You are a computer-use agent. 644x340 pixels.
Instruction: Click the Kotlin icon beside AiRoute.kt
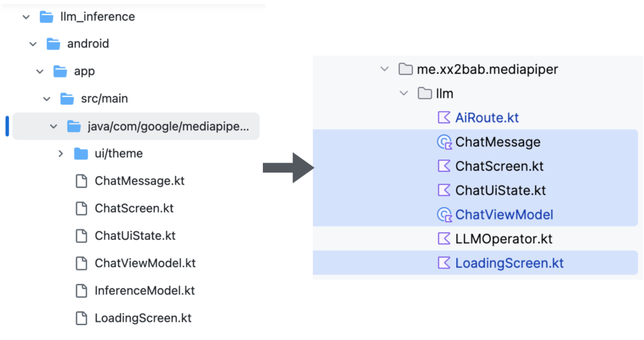444,118
